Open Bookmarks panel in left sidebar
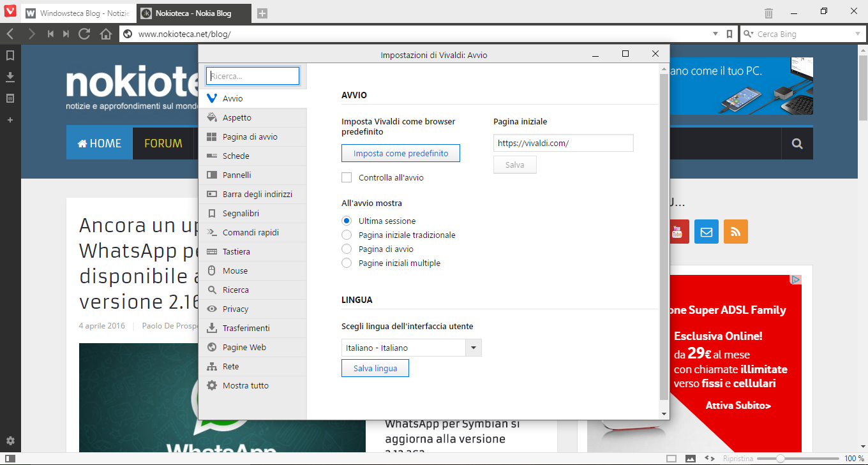The height and width of the screenshot is (465, 868). point(10,55)
